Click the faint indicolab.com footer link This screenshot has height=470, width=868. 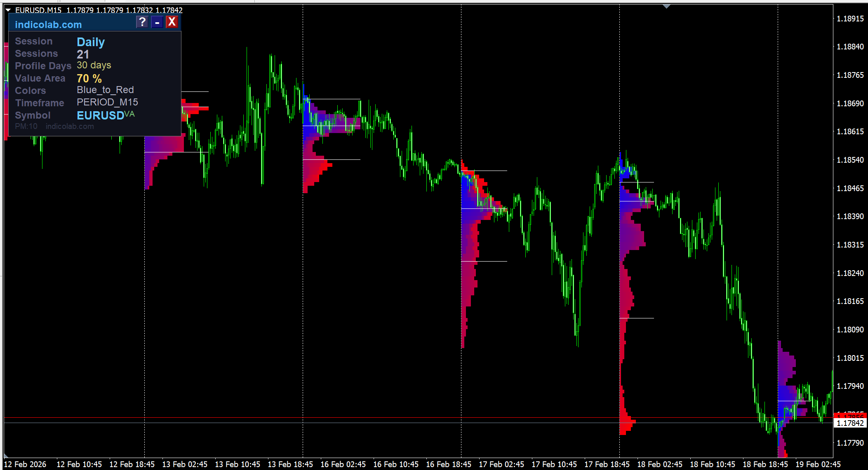[x=70, y=126]
